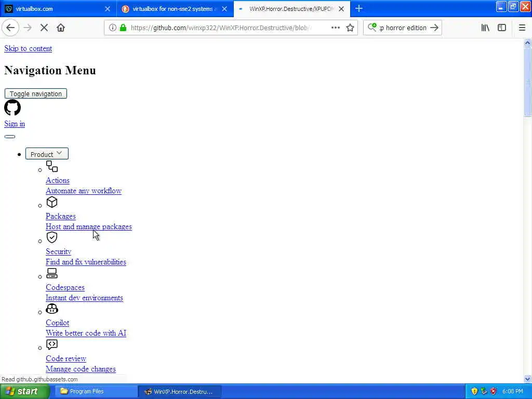Open a new browser tab
The image size is (532, 399).
point(358,9)
